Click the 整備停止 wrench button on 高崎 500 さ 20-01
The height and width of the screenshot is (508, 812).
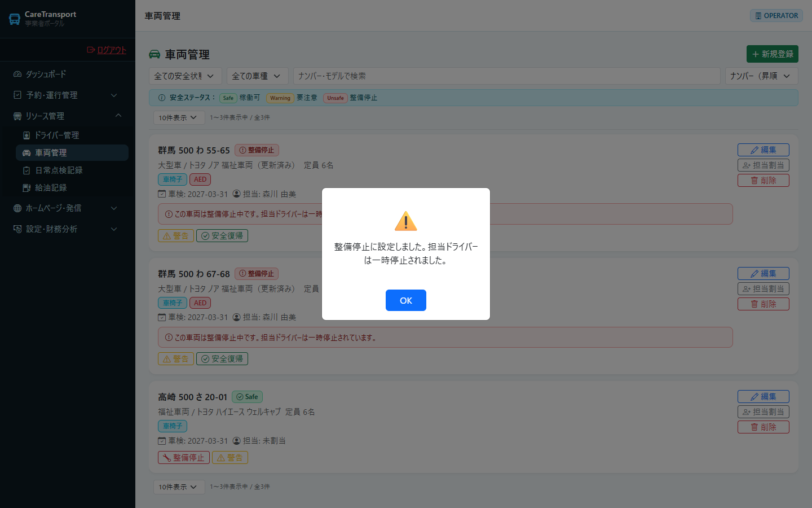pos(184,458)
